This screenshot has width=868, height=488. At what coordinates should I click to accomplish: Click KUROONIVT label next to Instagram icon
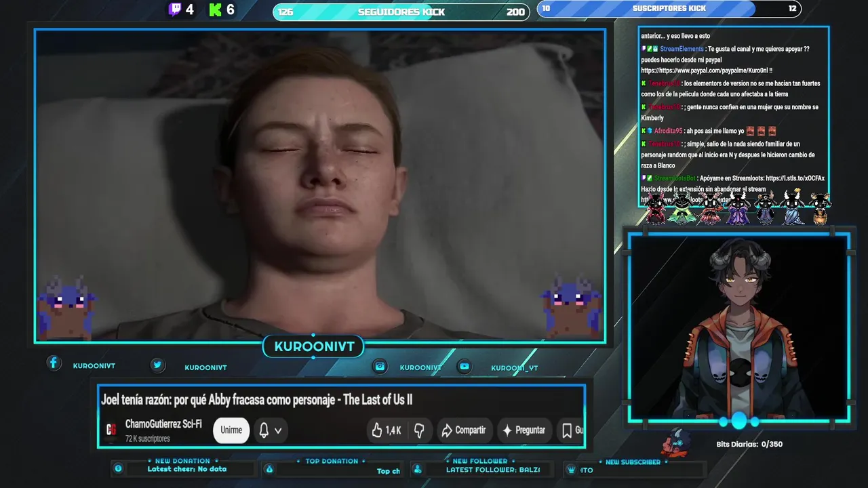point(420,367)
